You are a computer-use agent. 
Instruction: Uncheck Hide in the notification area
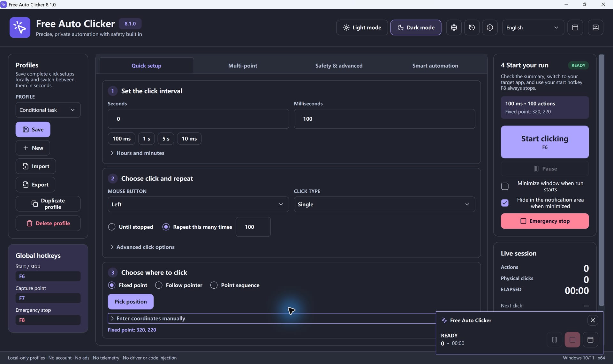point(505,203)
